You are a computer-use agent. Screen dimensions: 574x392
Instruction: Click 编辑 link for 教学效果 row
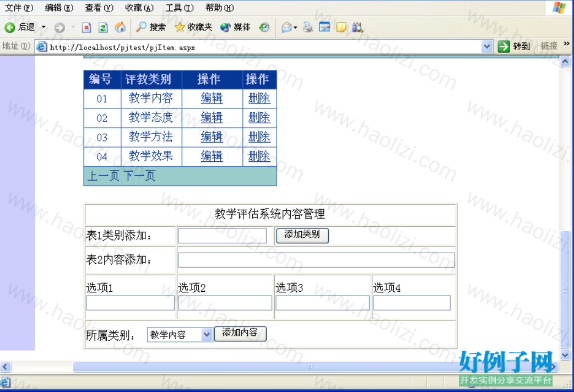212,156
